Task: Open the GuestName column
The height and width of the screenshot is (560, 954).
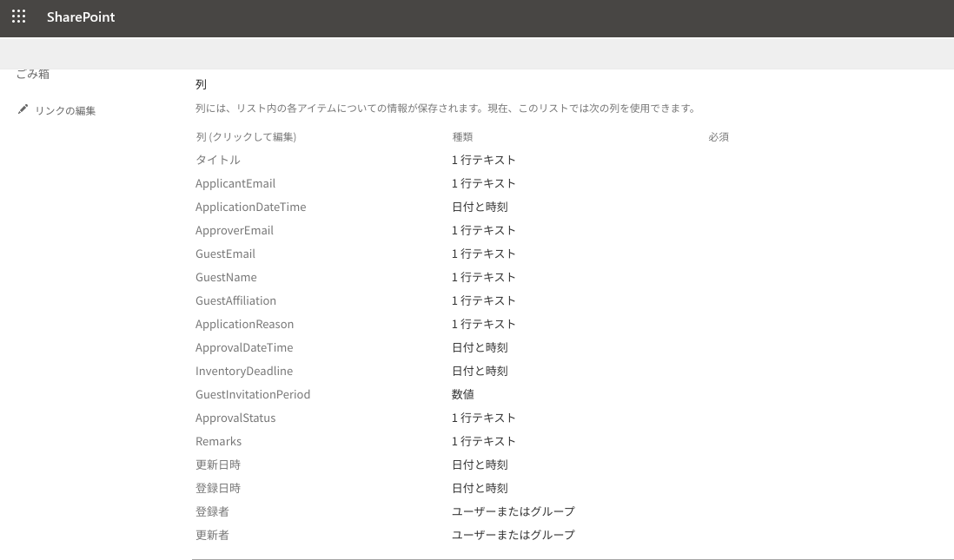Action: coord(226,277)
